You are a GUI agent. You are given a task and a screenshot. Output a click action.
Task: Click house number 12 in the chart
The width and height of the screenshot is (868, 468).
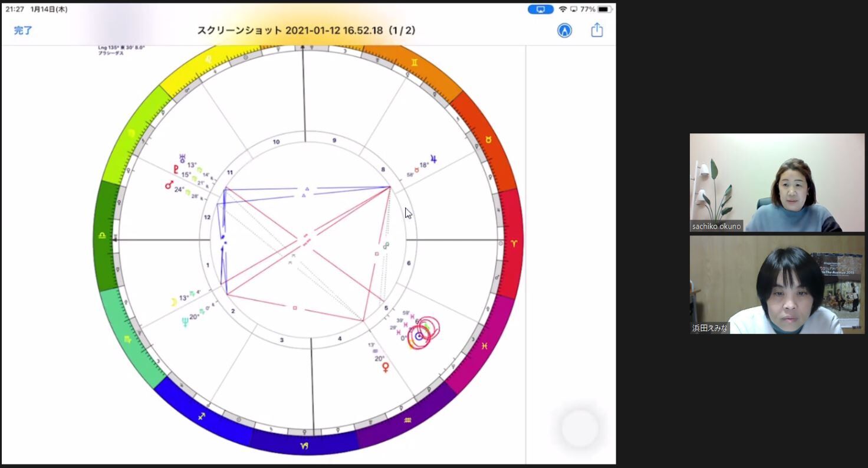[x=207, y=217]
